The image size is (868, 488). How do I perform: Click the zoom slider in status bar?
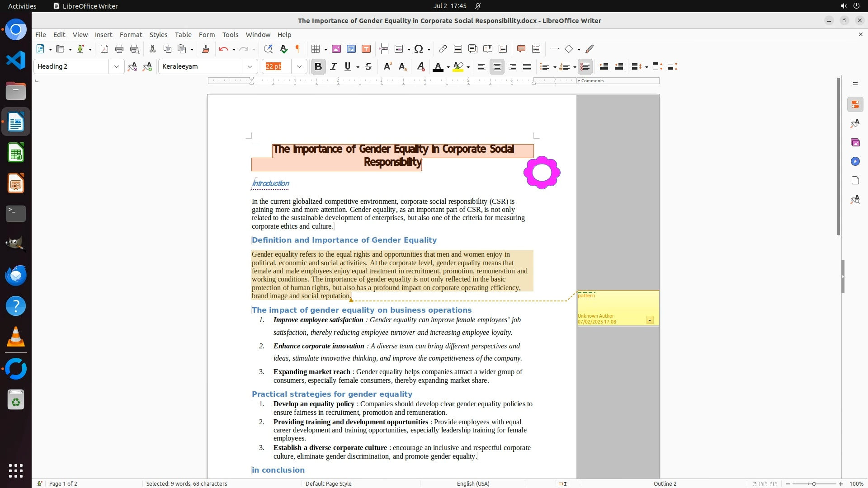tap(814, 483)
